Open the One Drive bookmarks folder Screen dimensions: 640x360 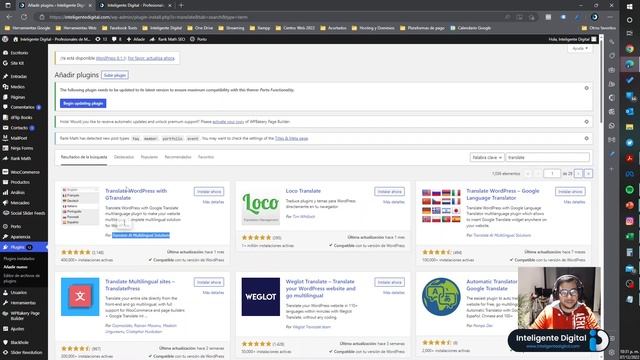200,28
